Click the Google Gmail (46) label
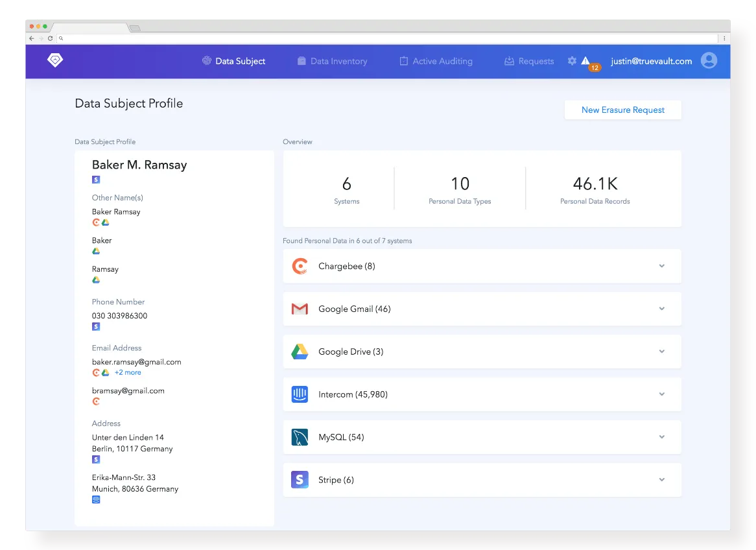The width and height of the screenshot is (756, 550). point(355,309)
